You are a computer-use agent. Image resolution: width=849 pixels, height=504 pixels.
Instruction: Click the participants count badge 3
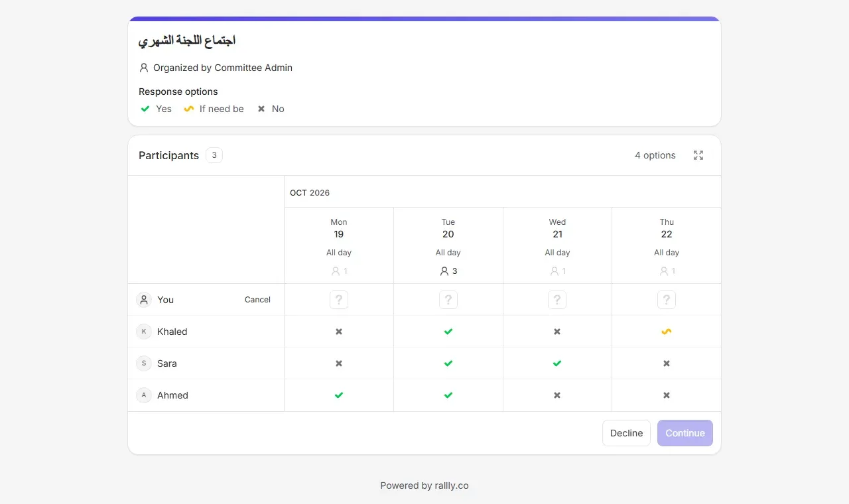tap(214, 155)
